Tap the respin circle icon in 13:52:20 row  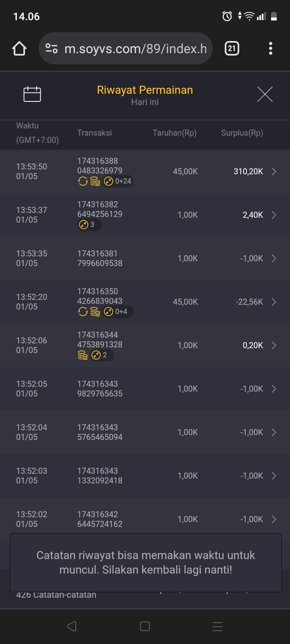[83, 312]
